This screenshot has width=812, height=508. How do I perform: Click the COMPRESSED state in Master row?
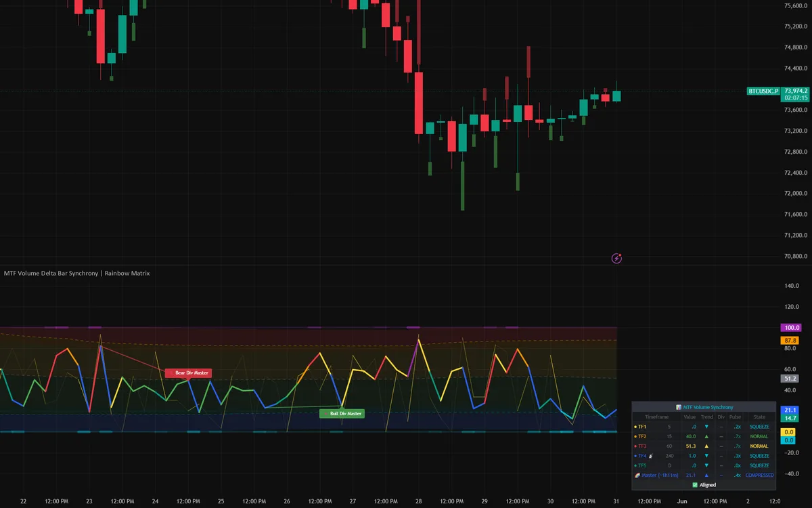pos(759,475)
